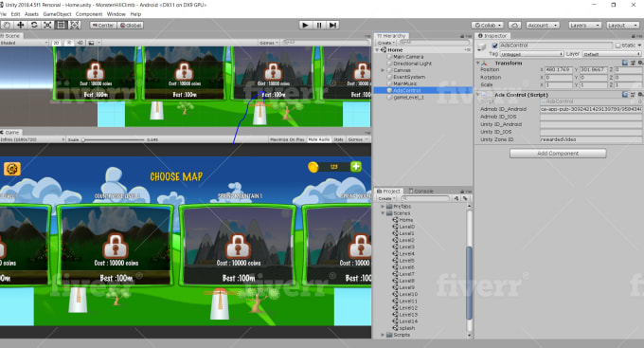The height and width of the screenshot is (348, 644).
Task: Open Transform component gear menu
Action: pos(640,63)
